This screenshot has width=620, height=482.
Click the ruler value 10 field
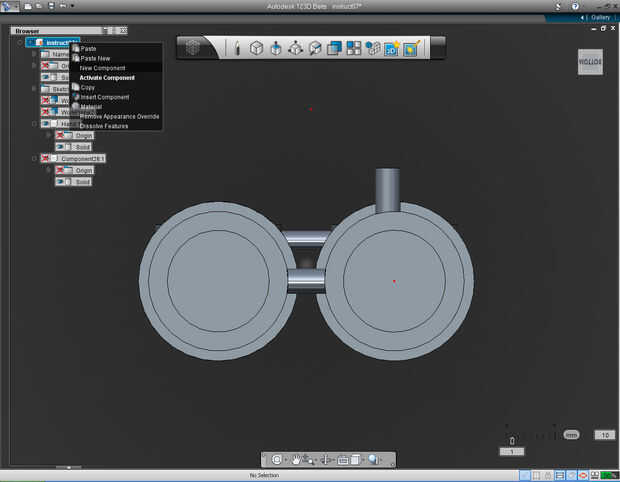tap(605, 435)
